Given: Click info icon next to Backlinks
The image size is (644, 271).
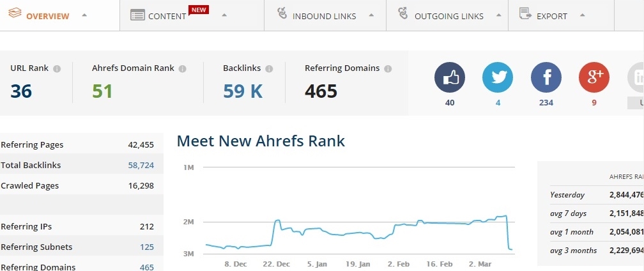Looking at the screenshot, I should click(269, 68).
